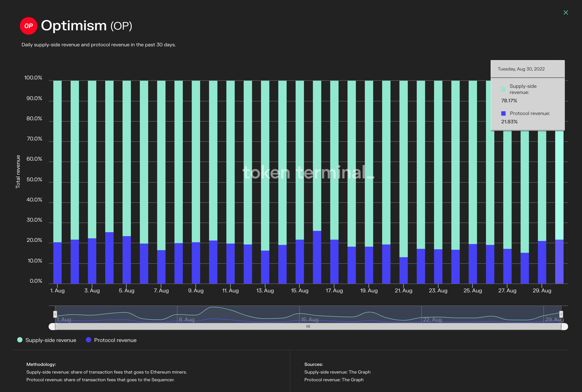Click the navigator scrollbar center grip
The height and width of the screenshot is (392, 582).
(x=308, y=327)
